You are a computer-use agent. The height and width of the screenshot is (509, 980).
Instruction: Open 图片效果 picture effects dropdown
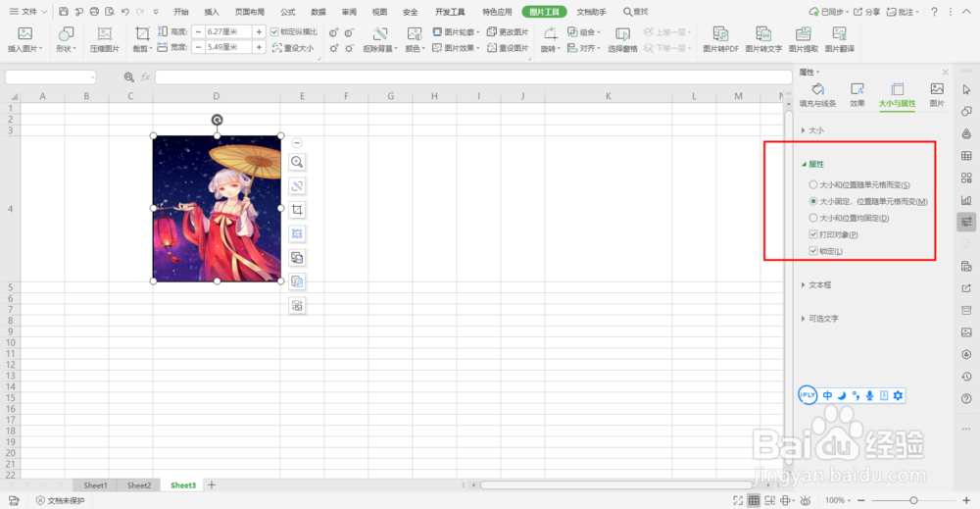point(456,47)
